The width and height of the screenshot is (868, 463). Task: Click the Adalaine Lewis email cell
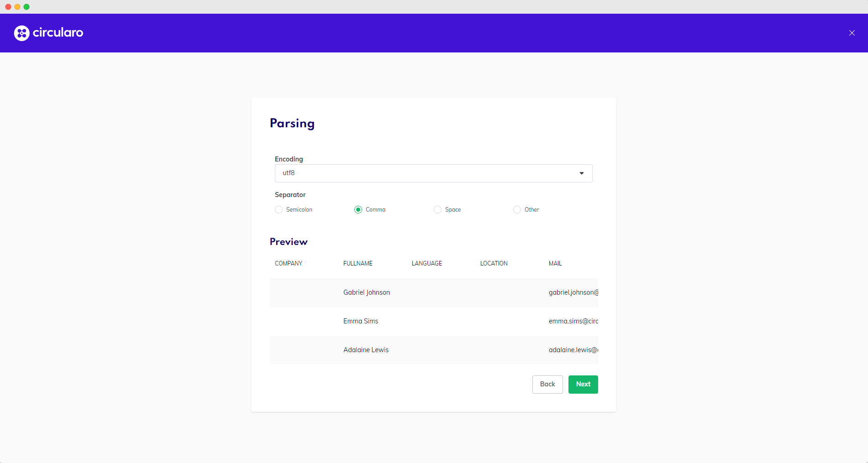[573, 350]
